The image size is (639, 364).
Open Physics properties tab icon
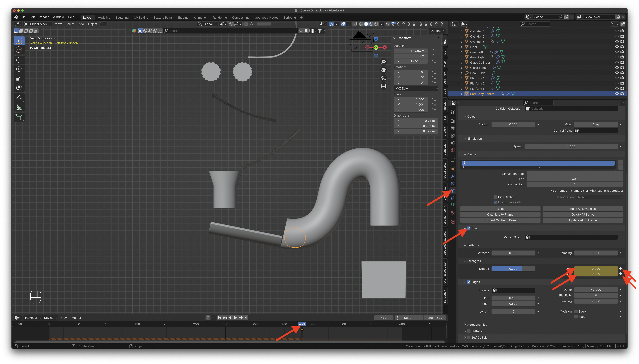pyautogui.click(x=453, y=191)
